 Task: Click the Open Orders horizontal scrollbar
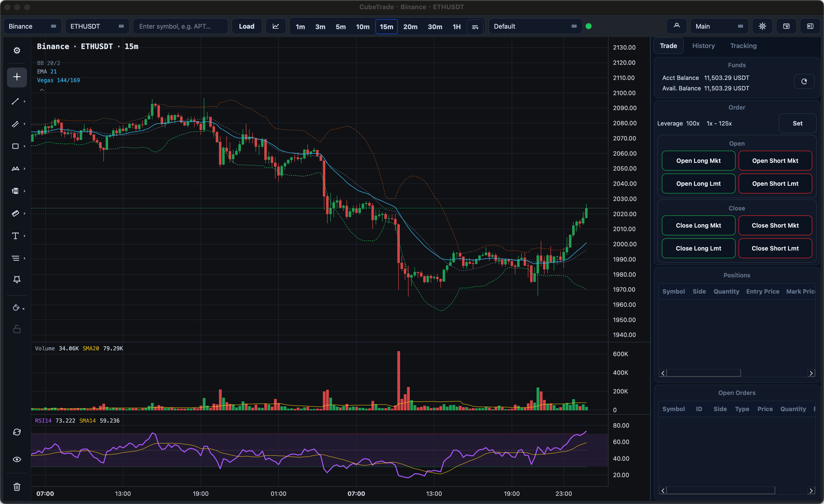tap(720, 490)
